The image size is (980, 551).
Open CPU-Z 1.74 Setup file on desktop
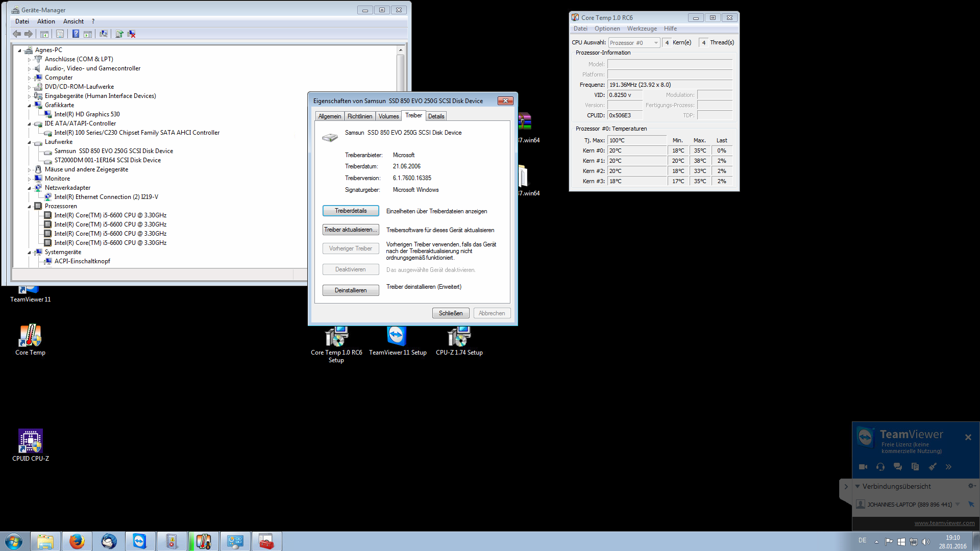(x=459, y=341)
